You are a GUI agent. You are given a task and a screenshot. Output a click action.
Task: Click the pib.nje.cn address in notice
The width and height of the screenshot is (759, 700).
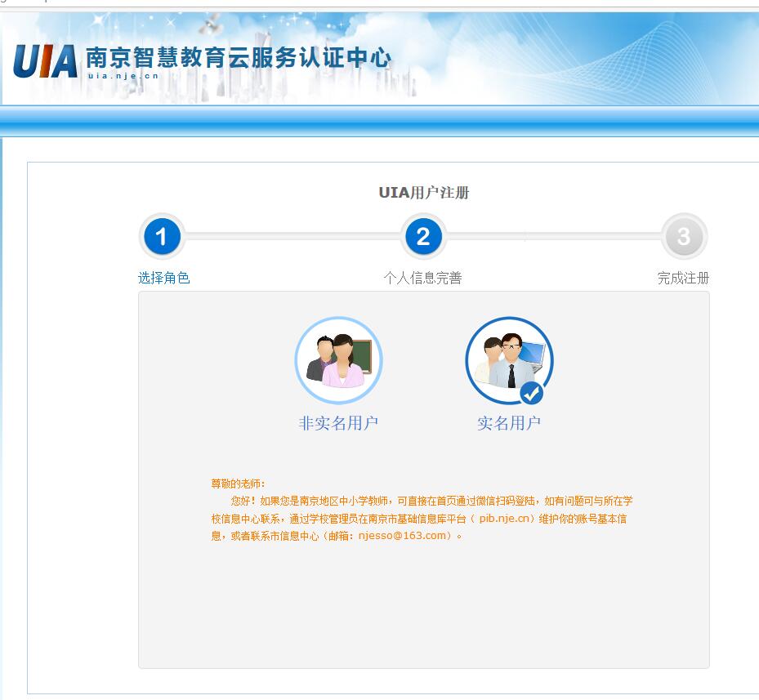click(x=504, y=519)
